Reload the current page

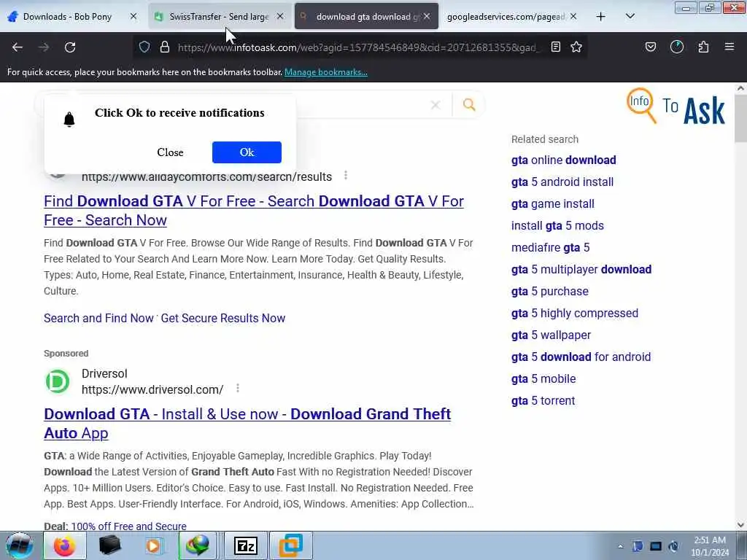(70, 47)
